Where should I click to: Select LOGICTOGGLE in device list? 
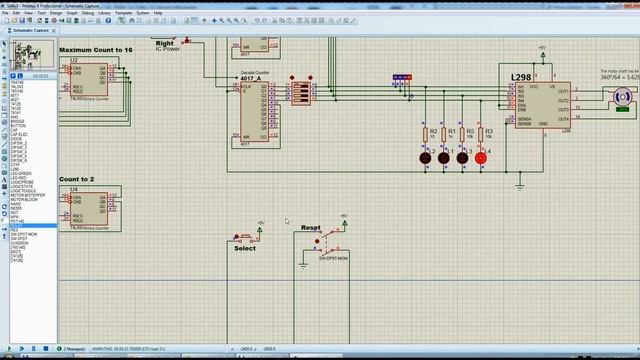point(23,191)
